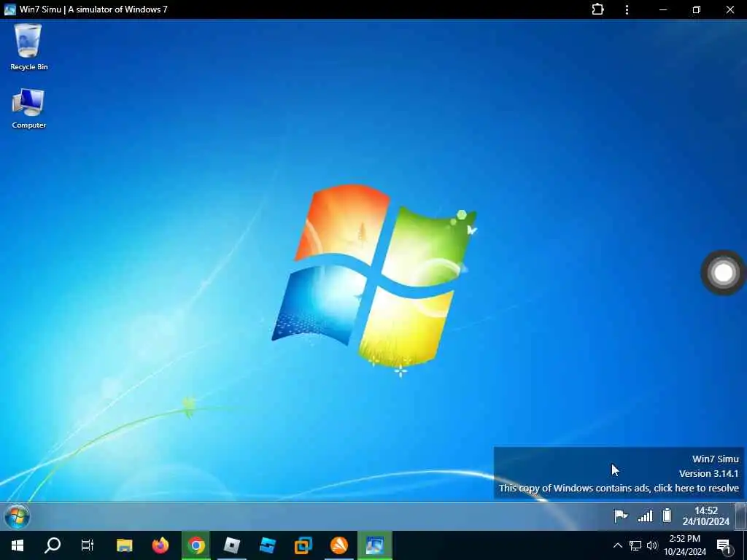Restore down the Win7 Simu window
This screenshot has width=747, height=560.
[x=697, y=9]
